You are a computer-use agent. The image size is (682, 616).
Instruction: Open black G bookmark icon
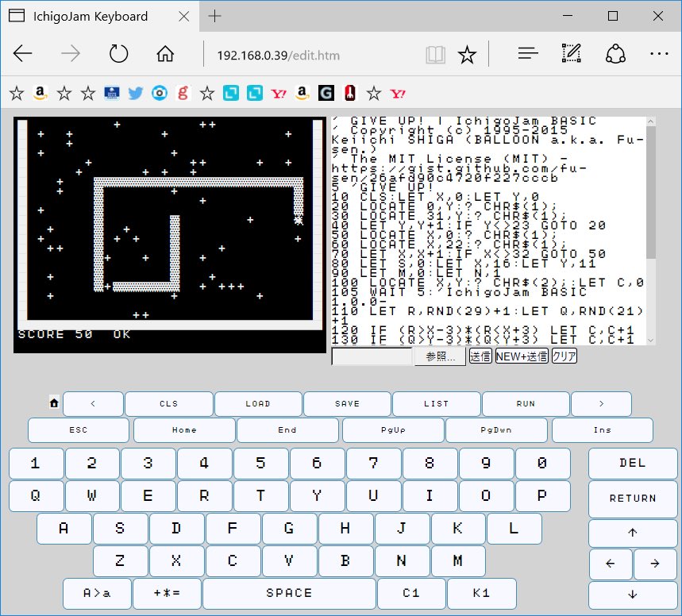point(326,93)
